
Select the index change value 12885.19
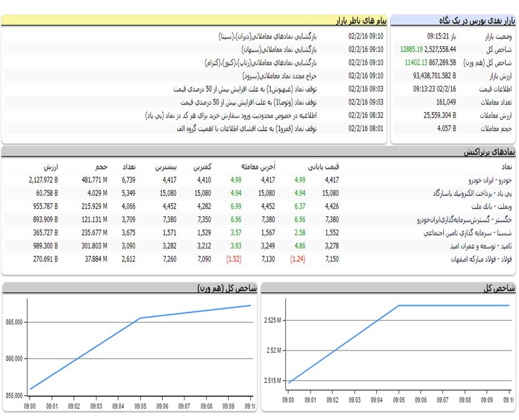tap(411, 49)
